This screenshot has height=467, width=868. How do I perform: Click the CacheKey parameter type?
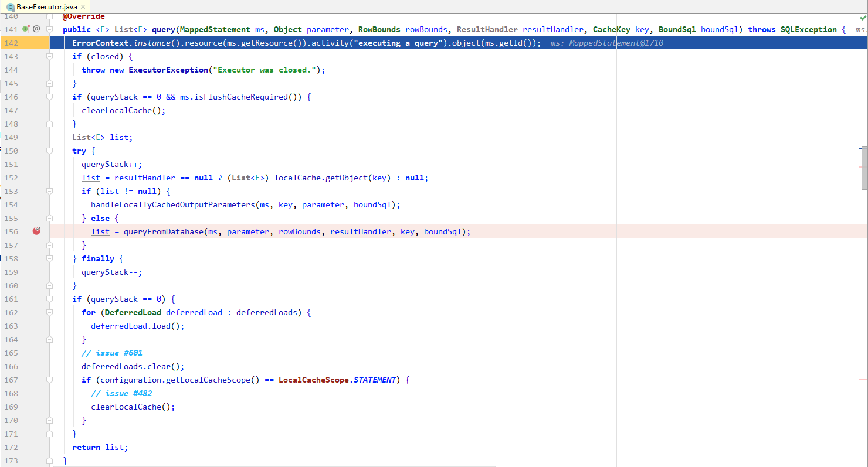coord(612,29)
